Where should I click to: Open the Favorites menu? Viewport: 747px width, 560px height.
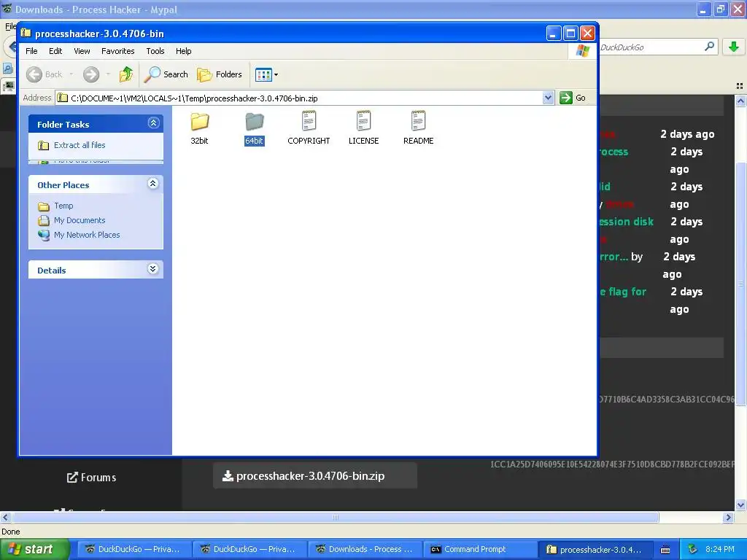click(117, 51)
